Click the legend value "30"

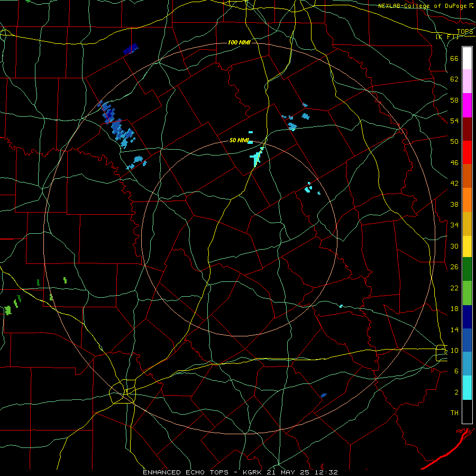[x=454, y=246]
